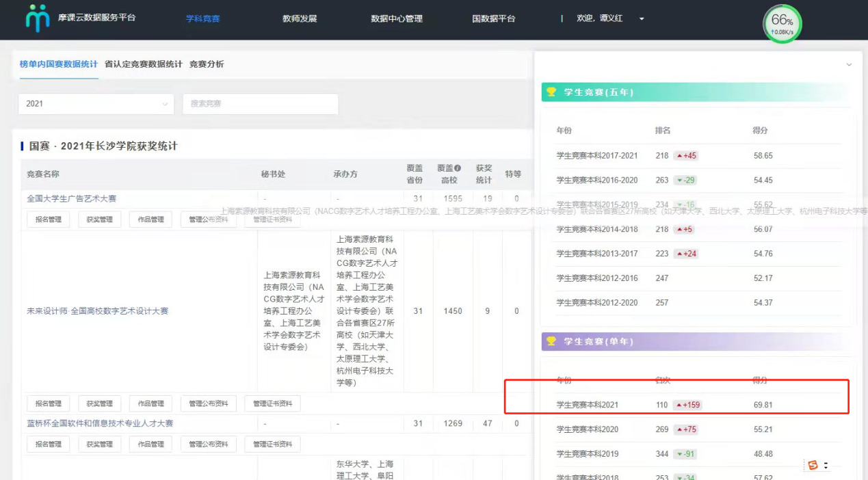The image size is (868, 480).
Task: Switch to the 省认定竞赛数据统计 tab
Action: (x=144, y=64)
